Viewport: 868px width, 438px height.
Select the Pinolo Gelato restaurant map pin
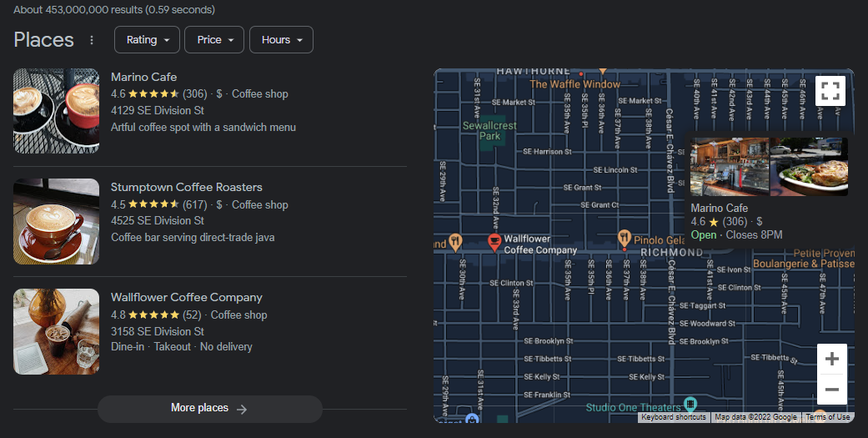(625, 239)
